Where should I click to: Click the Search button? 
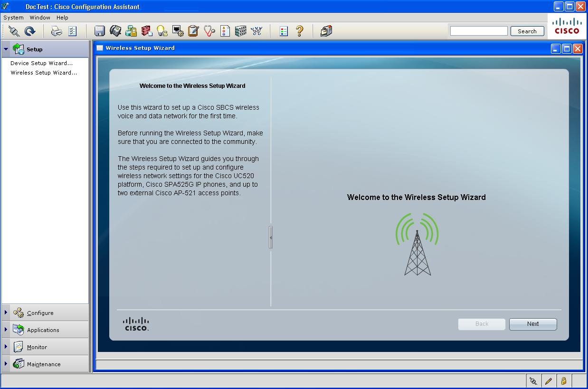pyautogui.click(x=527, y=31)
